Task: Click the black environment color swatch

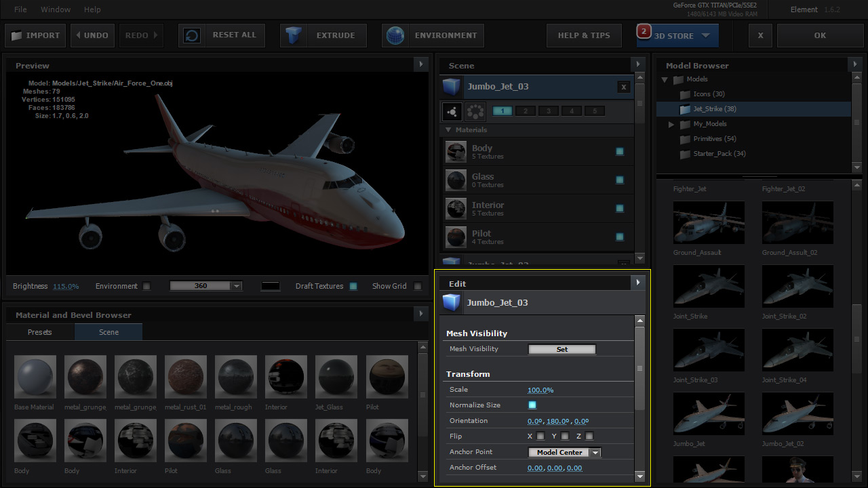Action: click(x=270, y=286)
